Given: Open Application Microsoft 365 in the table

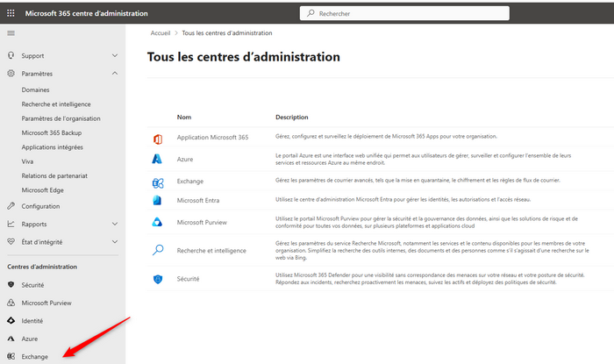Looking at the screenshot, I should pos(212,137).
